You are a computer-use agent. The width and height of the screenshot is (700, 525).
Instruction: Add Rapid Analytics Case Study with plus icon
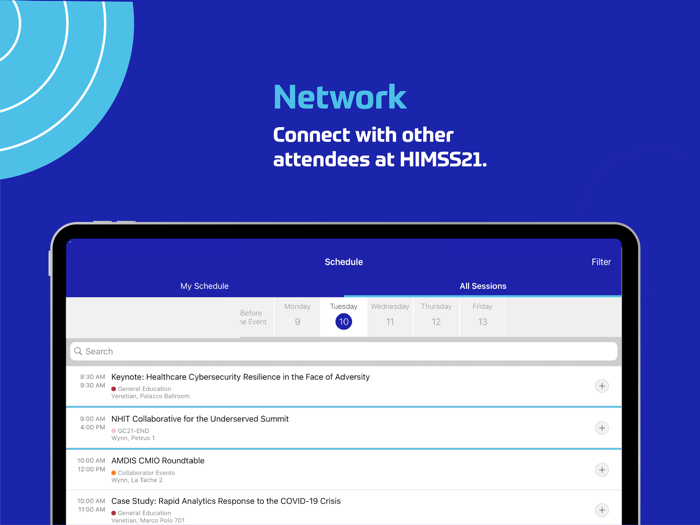(602, 510)
